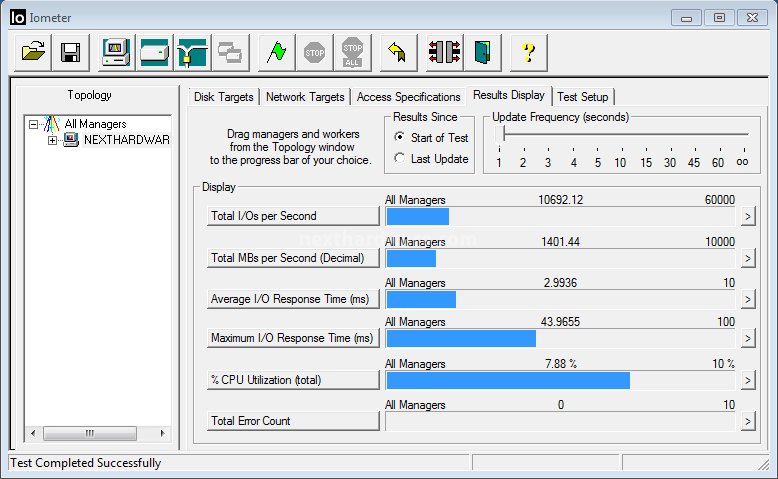This screenshot has height=479, width=778.
Task: Open the Test Setup tab
Action: click(583, 97)
